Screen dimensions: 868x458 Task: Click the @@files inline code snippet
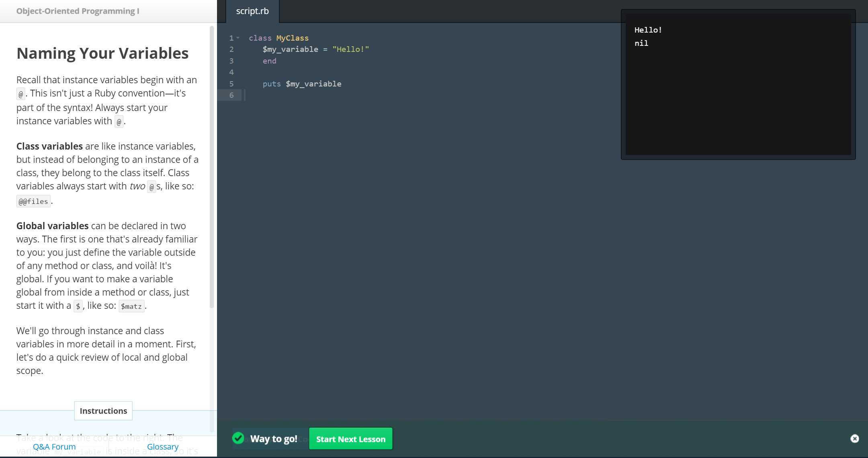(x=33, y=201)
